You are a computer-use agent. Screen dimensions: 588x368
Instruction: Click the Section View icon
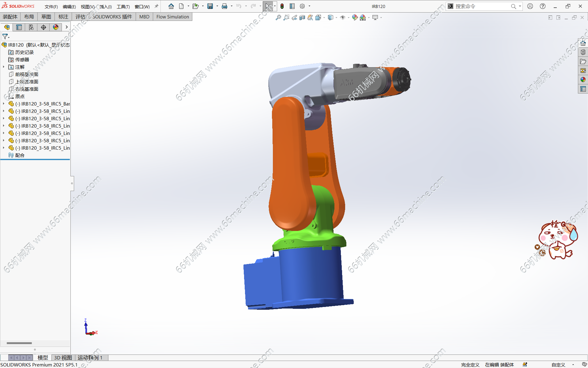pos(302,17)
